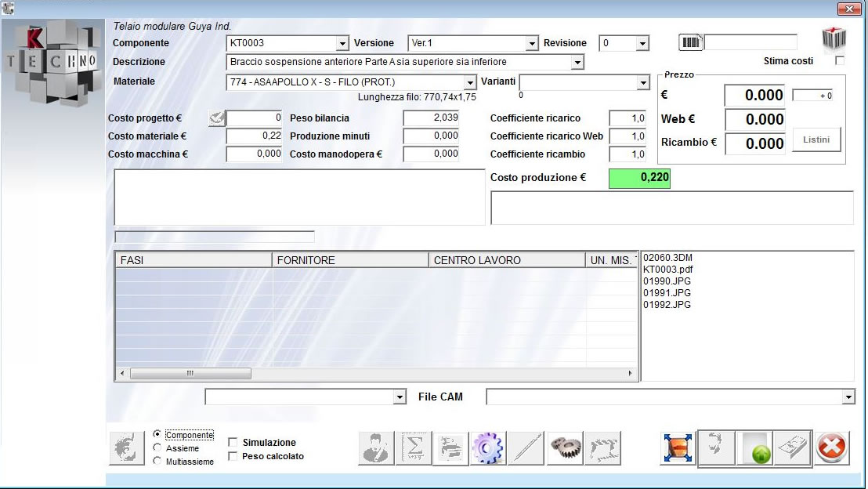
Task: Click the pencil edit icon button
Action: (526, 447)
